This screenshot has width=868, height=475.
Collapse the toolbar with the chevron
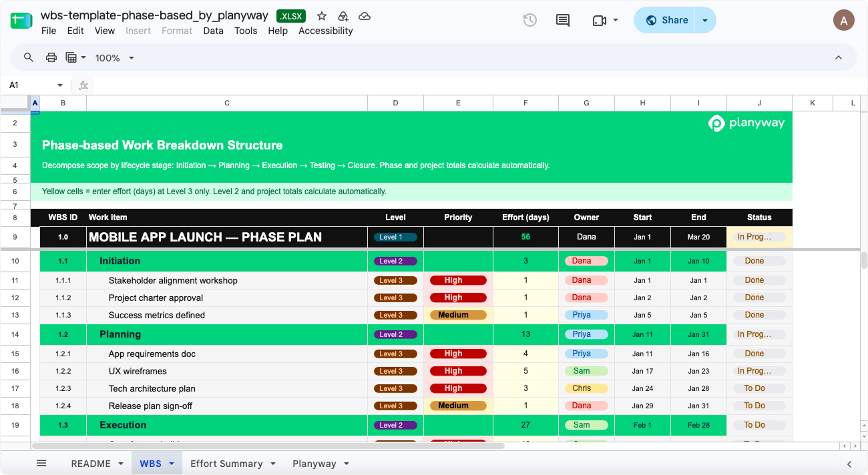839,57
